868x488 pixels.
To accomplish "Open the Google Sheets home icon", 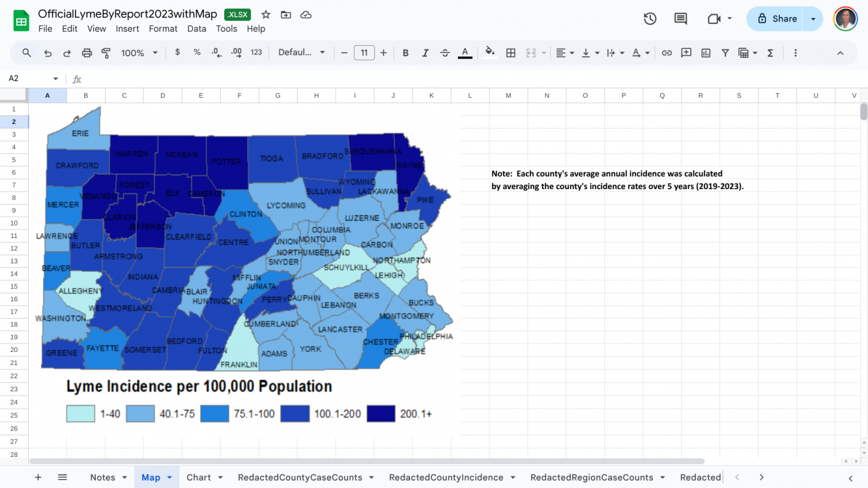I will [x=21, y=21].
